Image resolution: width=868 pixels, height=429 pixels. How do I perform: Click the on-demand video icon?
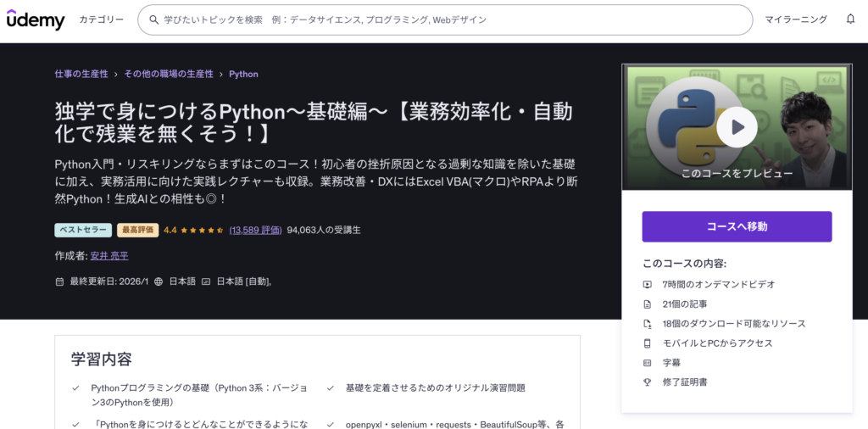[648, 285]
